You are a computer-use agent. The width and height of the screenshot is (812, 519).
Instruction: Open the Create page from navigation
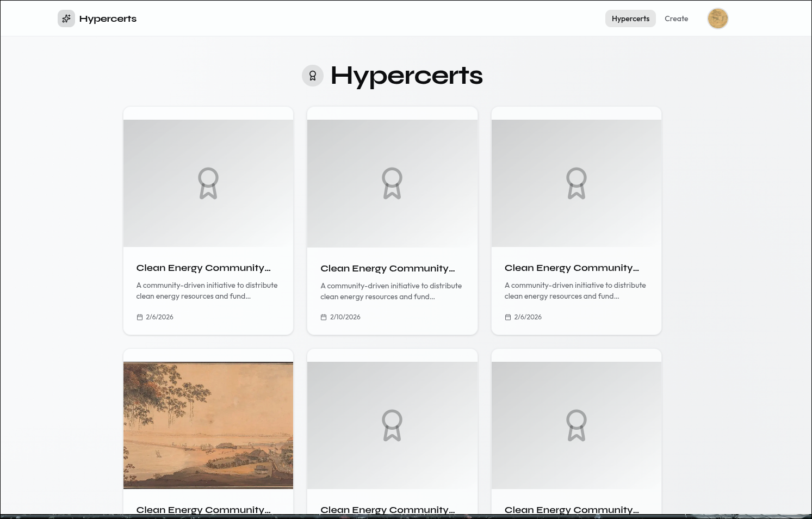coord(676,18)
